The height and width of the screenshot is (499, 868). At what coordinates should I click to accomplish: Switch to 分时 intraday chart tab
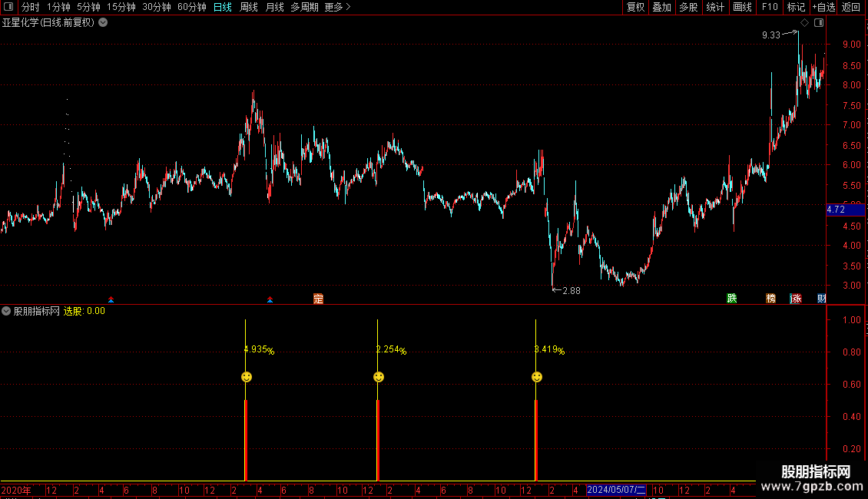pos(31,7)
